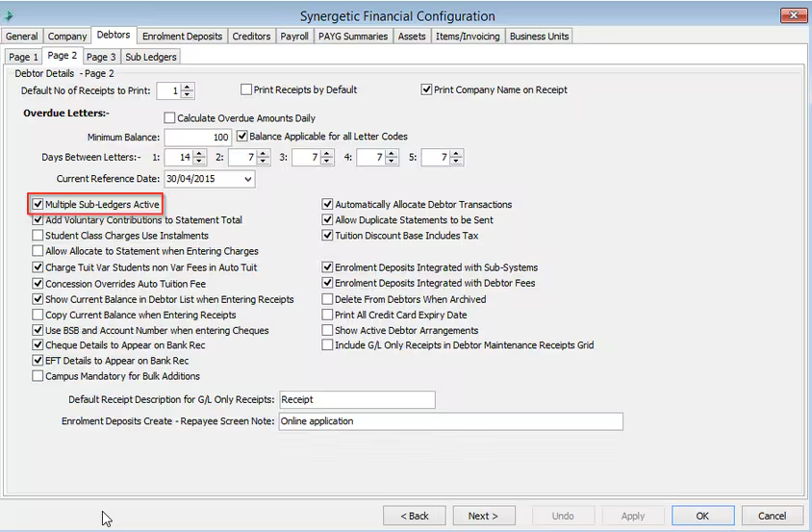The height and width of the screenshot is (532, 812).
Task: Open Debtors Page 3 sub-tab
Action: pos(101,57)
